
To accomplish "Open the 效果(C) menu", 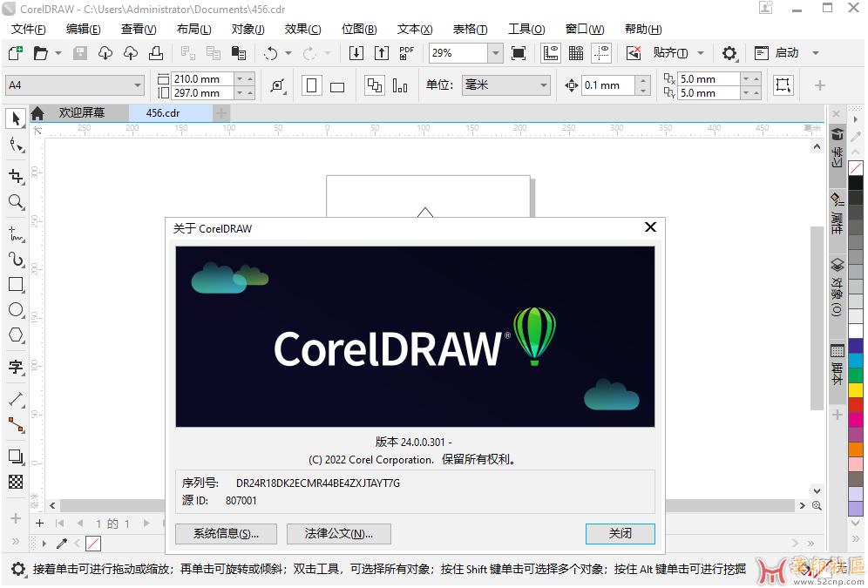I will (302, 29).
